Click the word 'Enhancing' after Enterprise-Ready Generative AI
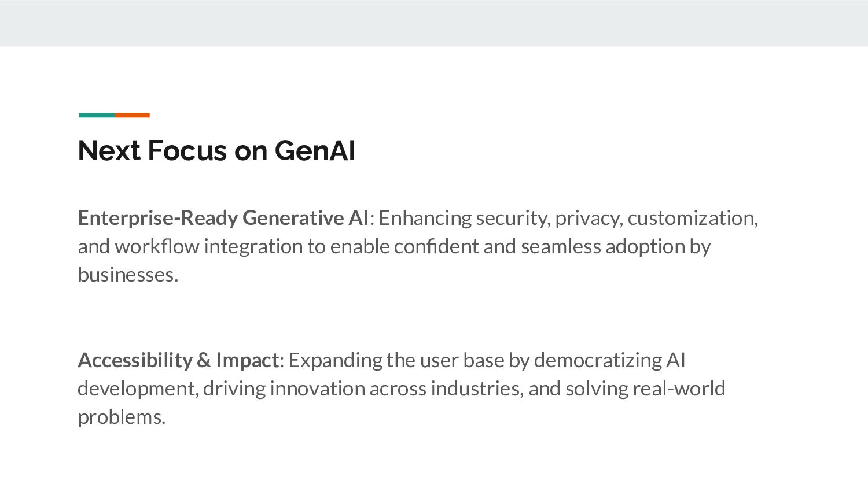Viewport: 868px width, 488px height. click(425, 219)
